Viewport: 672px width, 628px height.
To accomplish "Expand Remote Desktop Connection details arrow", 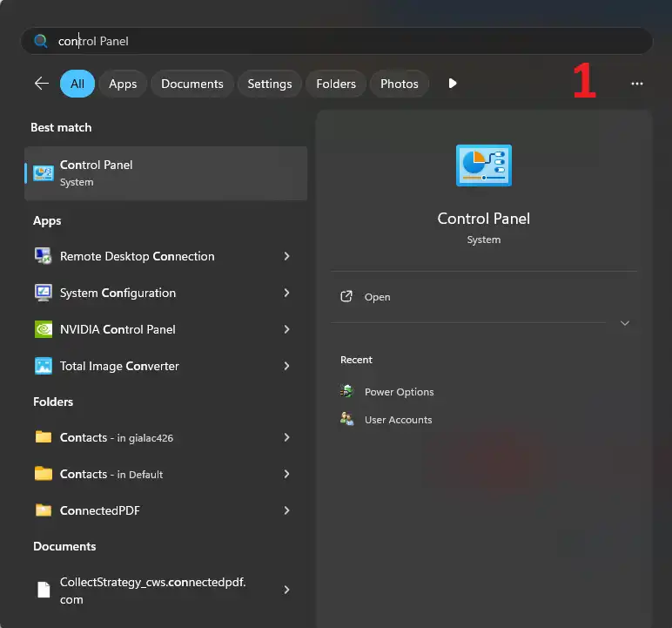I will (x=286, y=256).
